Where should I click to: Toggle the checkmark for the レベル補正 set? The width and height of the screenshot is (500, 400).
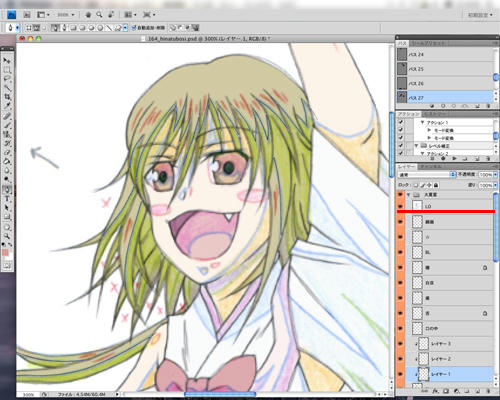(401, 146)
